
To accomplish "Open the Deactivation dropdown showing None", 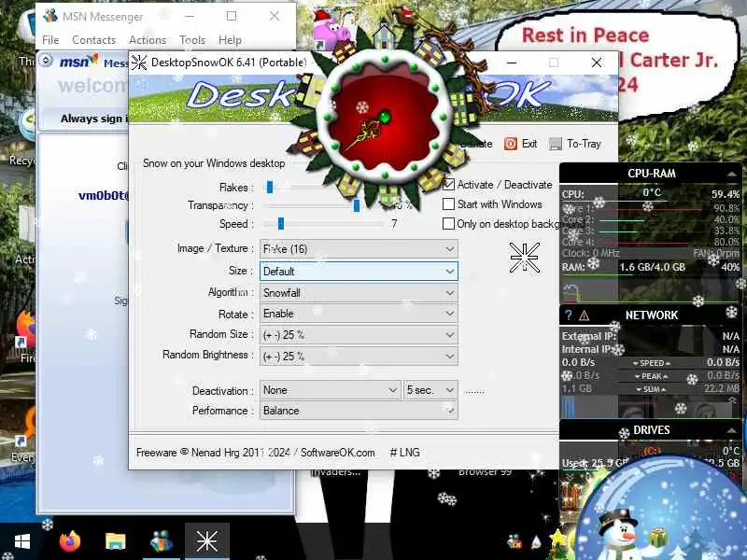I will pyautogui.click(x=330, y=390).
